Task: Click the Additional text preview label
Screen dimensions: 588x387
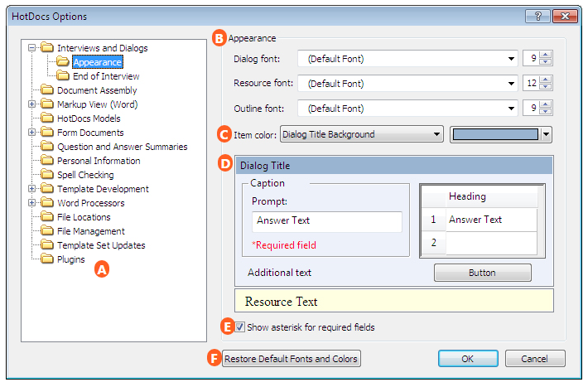Action: point(279,273)
